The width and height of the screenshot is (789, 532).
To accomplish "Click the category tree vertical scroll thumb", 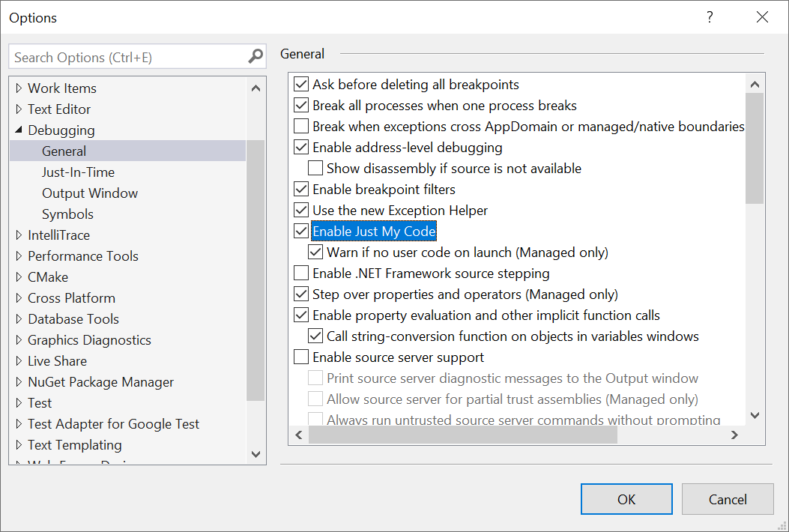I will pos(256,270).
